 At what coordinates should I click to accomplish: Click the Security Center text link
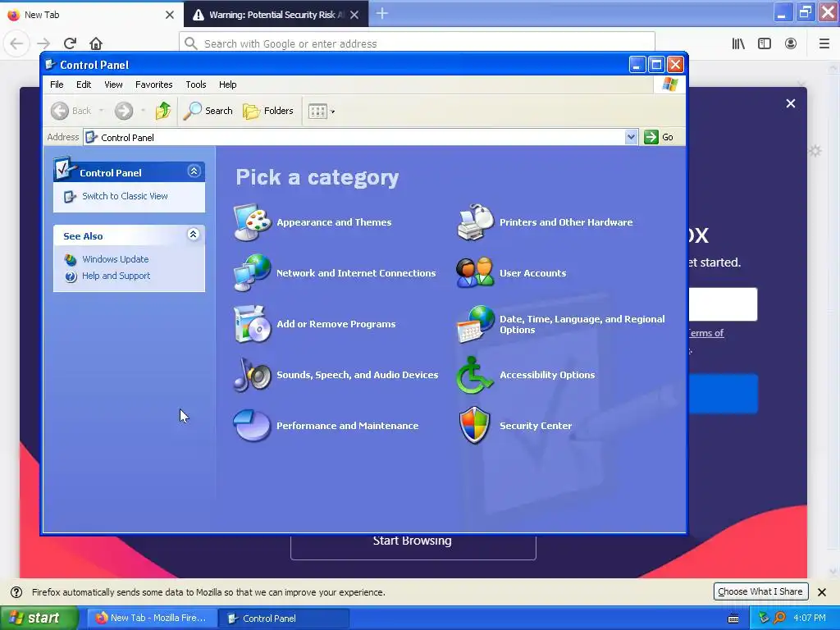[536, 426]
